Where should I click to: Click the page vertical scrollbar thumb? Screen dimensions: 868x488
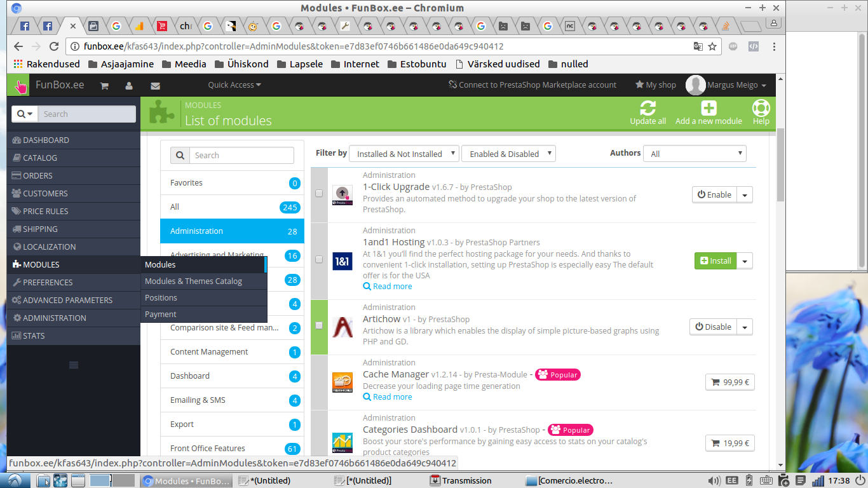pyautogui.click(x=780, y=165)
